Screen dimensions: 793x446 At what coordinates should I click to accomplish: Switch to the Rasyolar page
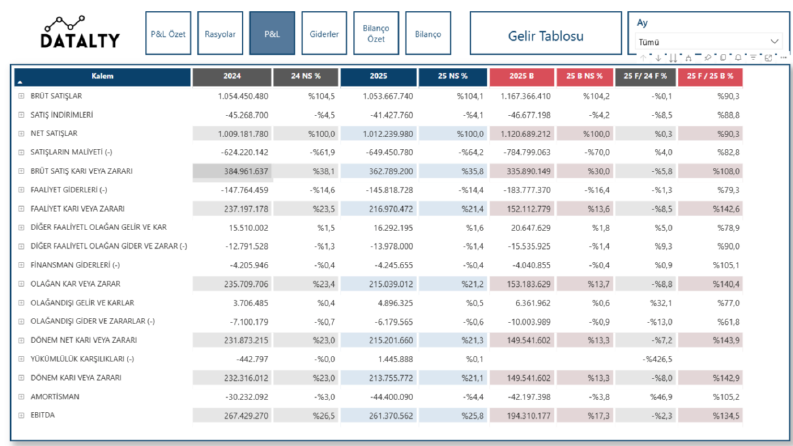click(220, 33)
